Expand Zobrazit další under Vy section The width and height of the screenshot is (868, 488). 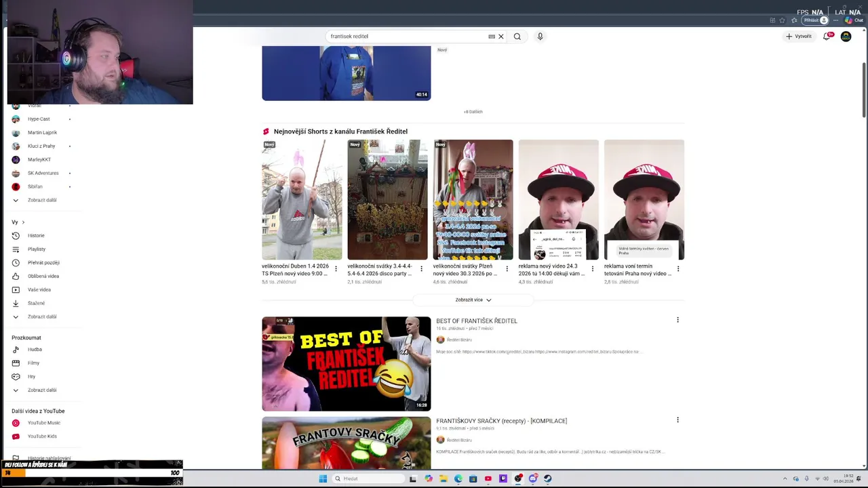point(42,317)
